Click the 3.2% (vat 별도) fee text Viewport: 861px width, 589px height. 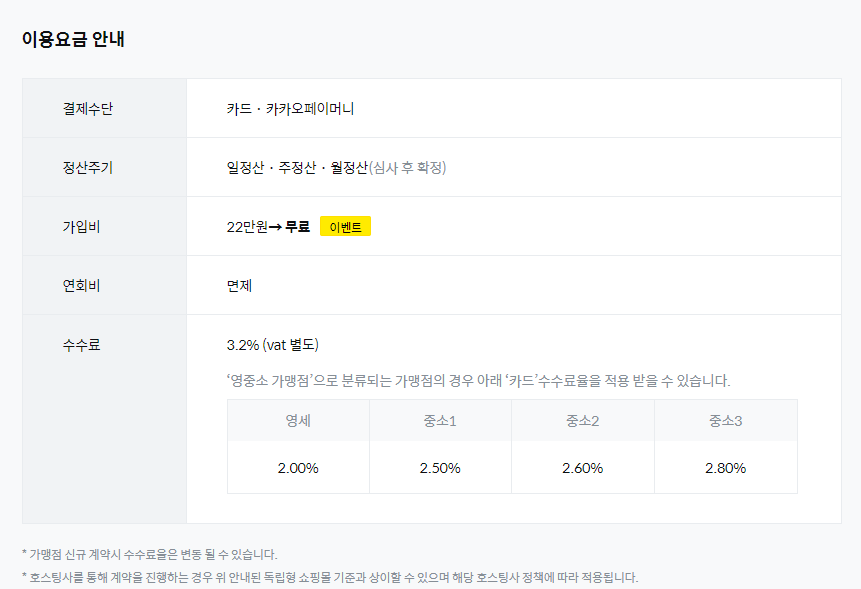click(273, 345)
